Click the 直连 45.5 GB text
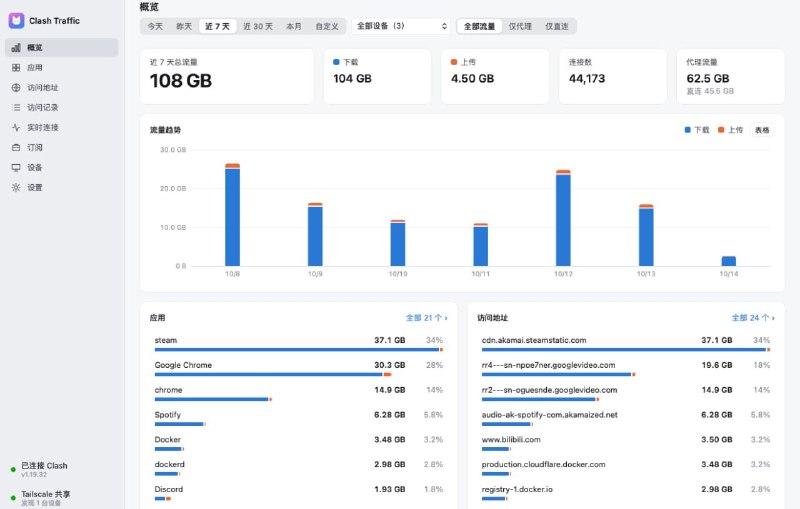 (710, 91)
